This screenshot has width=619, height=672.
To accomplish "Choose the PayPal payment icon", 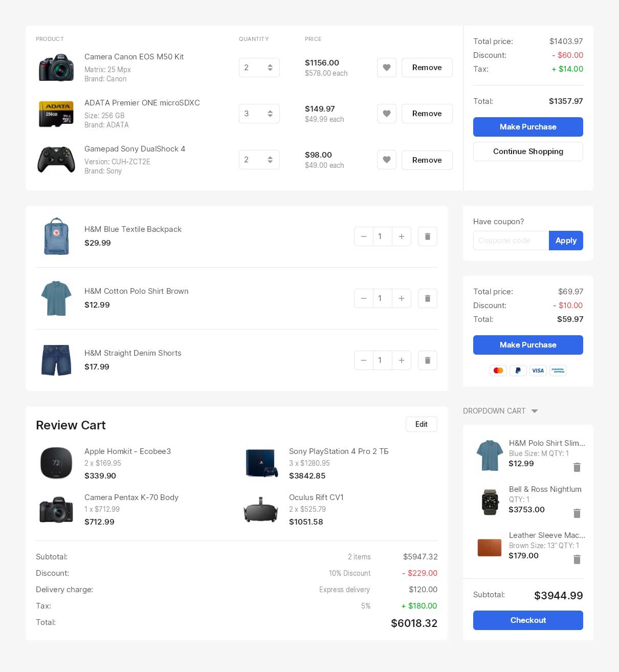I will tap(518, 371).
